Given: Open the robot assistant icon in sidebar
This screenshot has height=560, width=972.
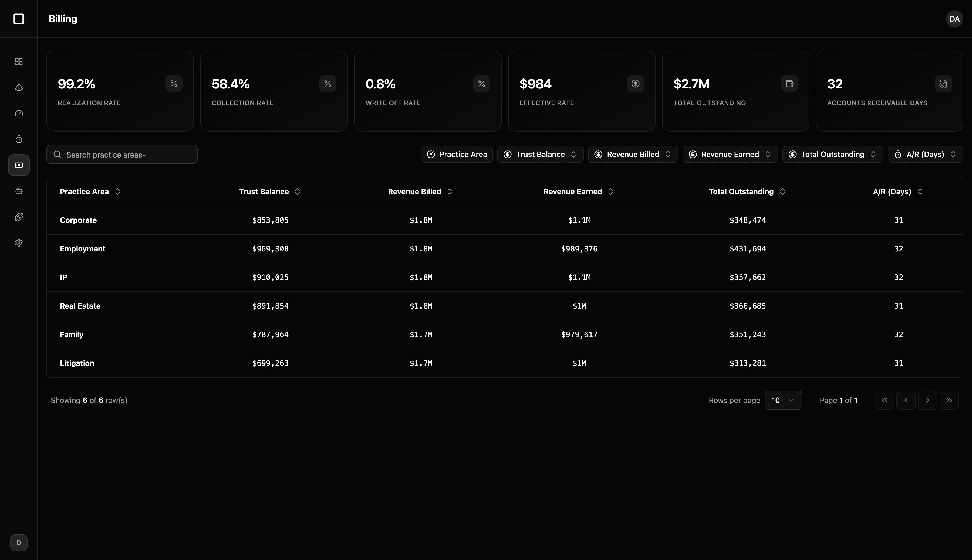Looking at the screenshot, I should click(18, 191).
